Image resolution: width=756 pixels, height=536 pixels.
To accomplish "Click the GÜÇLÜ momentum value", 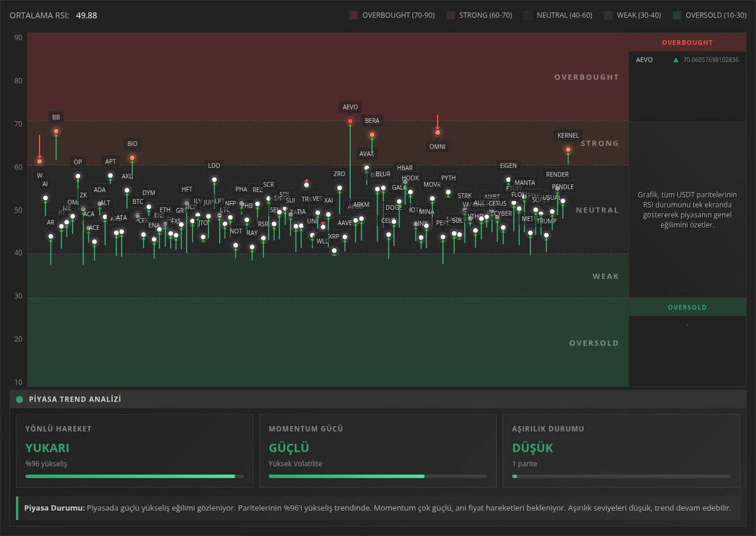I will point(289,448).
